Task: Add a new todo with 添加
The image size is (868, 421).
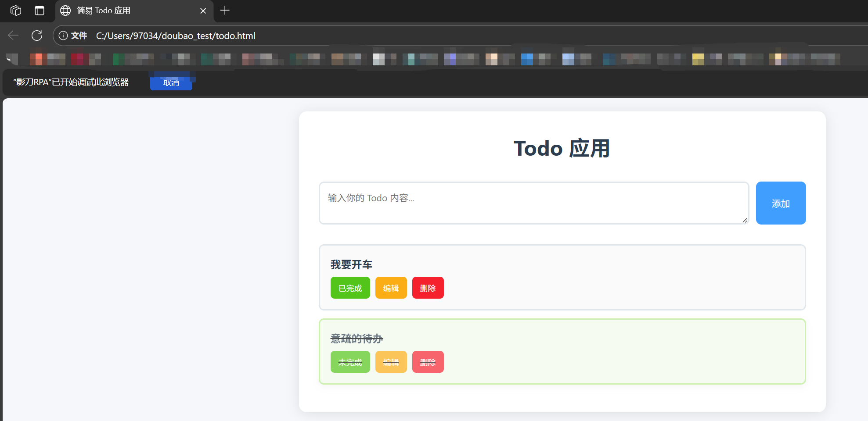Action: (781, 203)
